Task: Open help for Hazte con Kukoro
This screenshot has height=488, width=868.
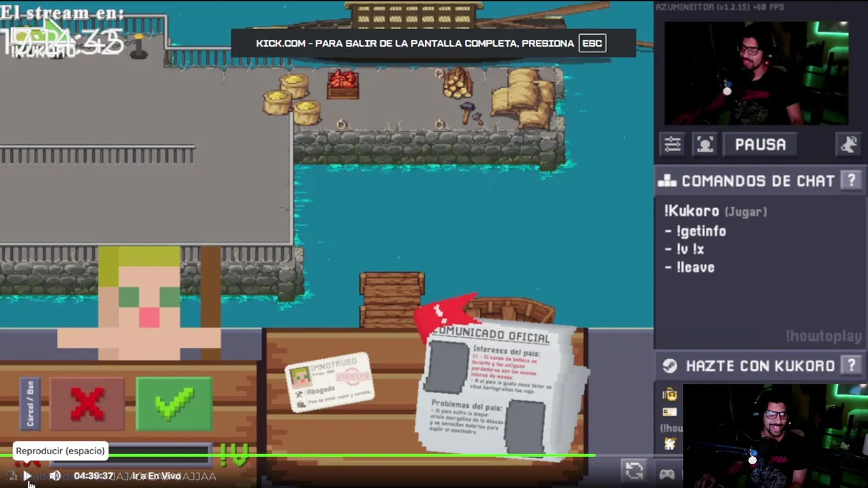Action: (x=851, y=365)
